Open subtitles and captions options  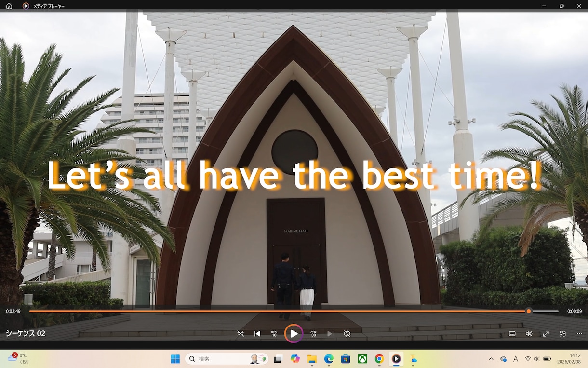point(512,334)
